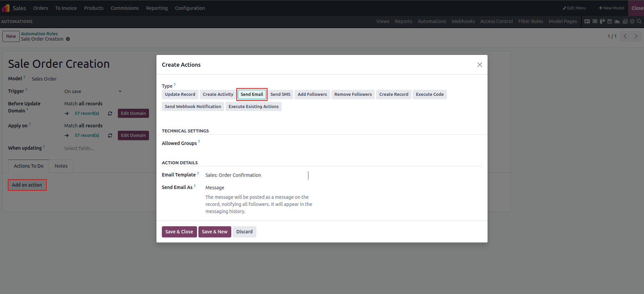Select the Create Activity action type
This screenshot has width=644, height=294.
click(218, 94)
